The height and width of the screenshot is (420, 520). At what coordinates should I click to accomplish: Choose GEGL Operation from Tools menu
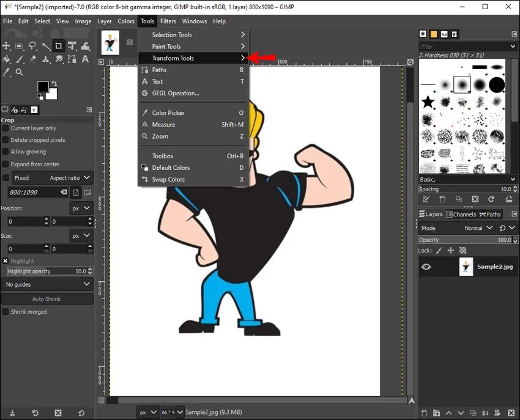[x=193, y=93]
